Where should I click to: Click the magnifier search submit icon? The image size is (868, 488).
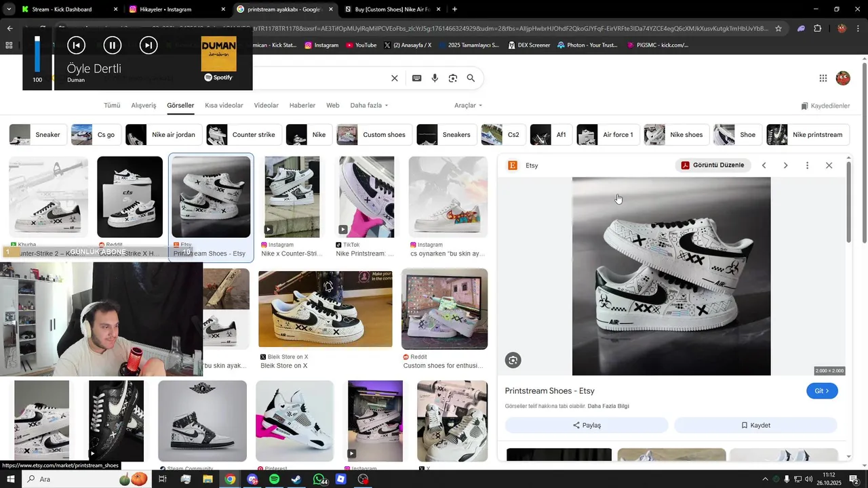pos(471,78)
